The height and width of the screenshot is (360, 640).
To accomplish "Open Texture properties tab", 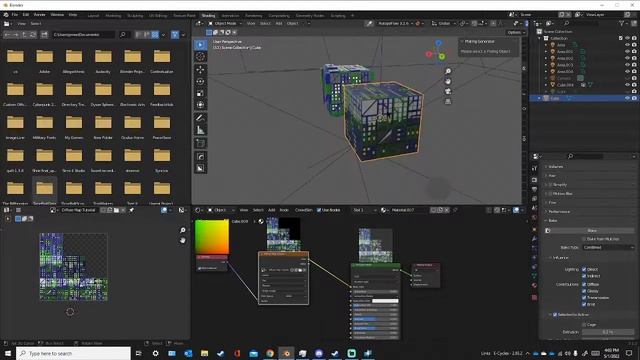I will click(x=534, y=298).
